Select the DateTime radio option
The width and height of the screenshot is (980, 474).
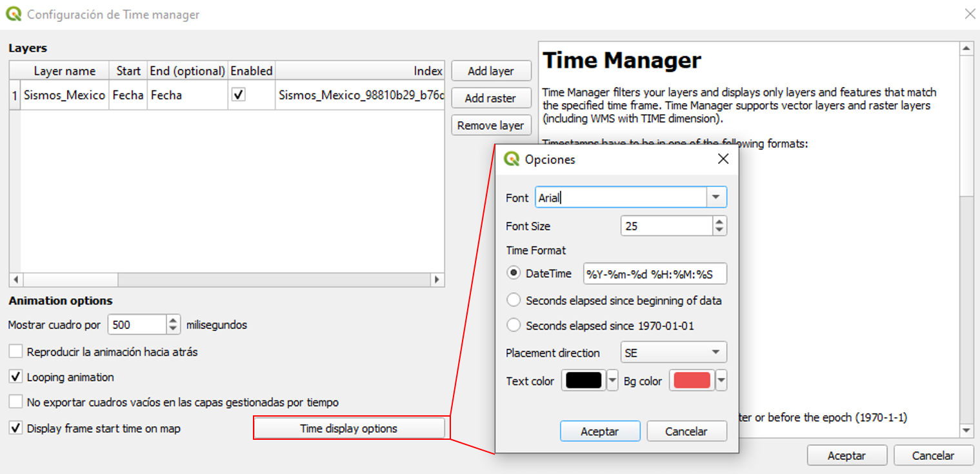[514, 273]
